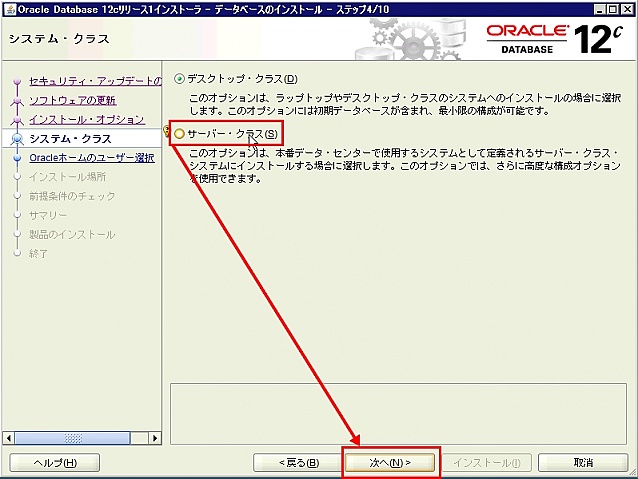Click the 前提条件のチェック step text
Viewport: 638px width, 479px height.
point(72,196)
